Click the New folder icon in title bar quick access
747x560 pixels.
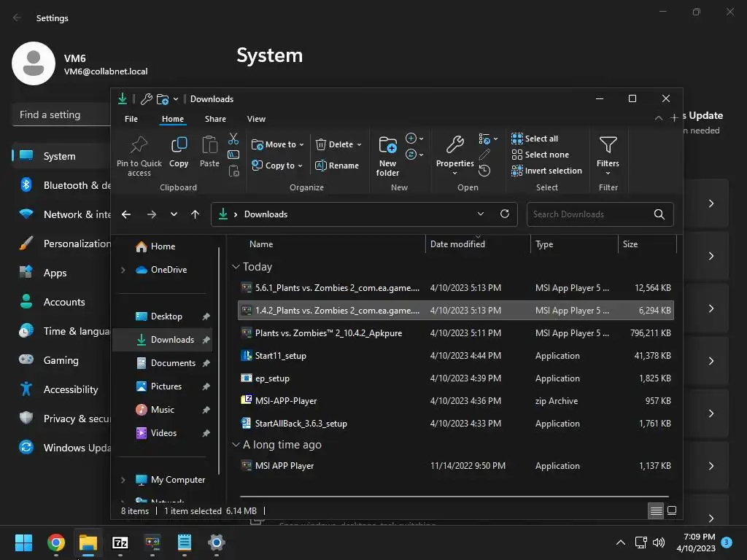[163, 99]
